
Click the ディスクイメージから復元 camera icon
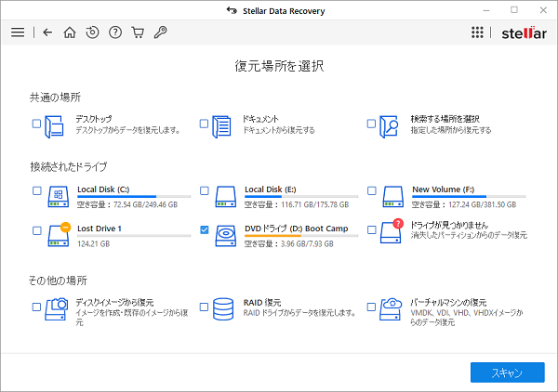57,309
